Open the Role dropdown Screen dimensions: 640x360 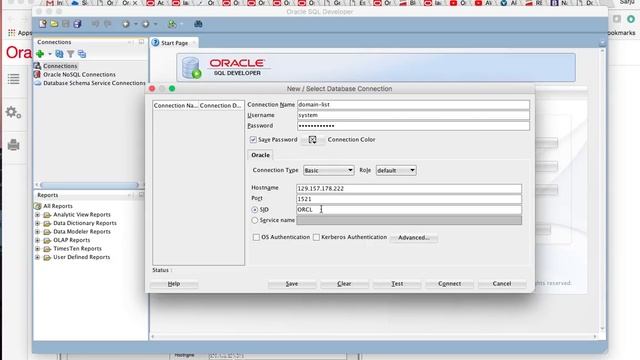[396, 170]
